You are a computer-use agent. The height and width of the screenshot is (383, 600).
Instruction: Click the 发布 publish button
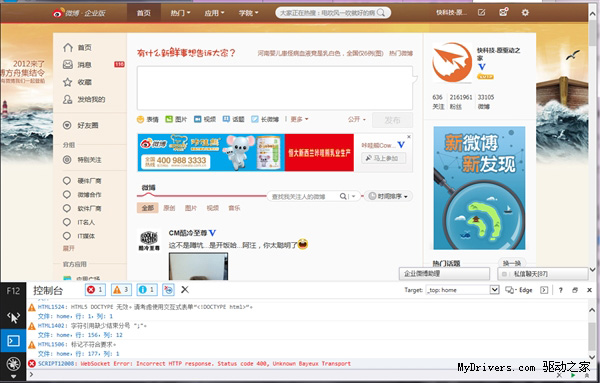pos(392,120)
